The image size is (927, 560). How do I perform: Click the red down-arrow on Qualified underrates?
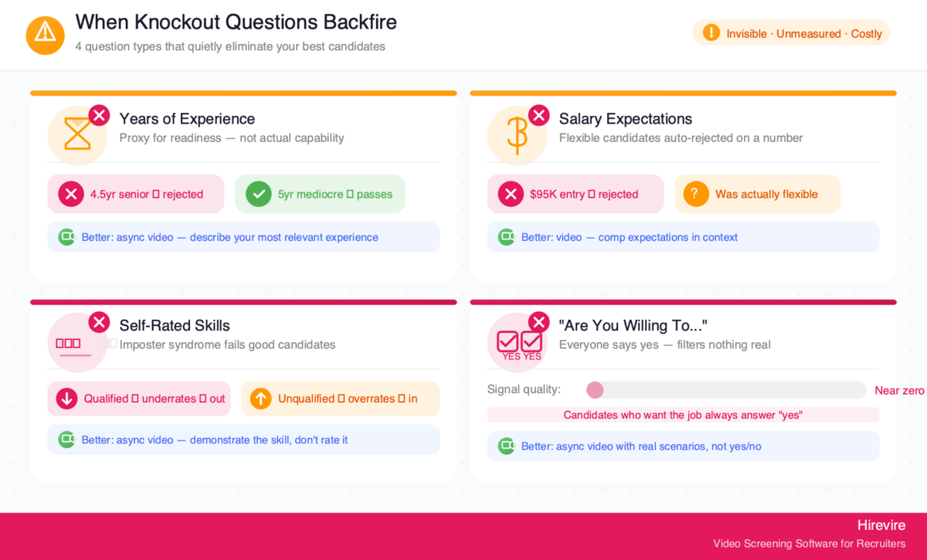point(66,399)
